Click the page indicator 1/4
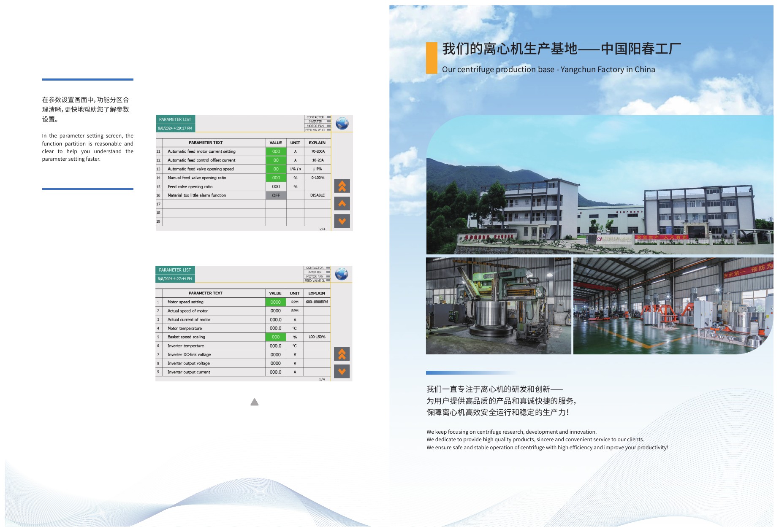The height and width of the screenshot is (532, 779). point(322,379)
